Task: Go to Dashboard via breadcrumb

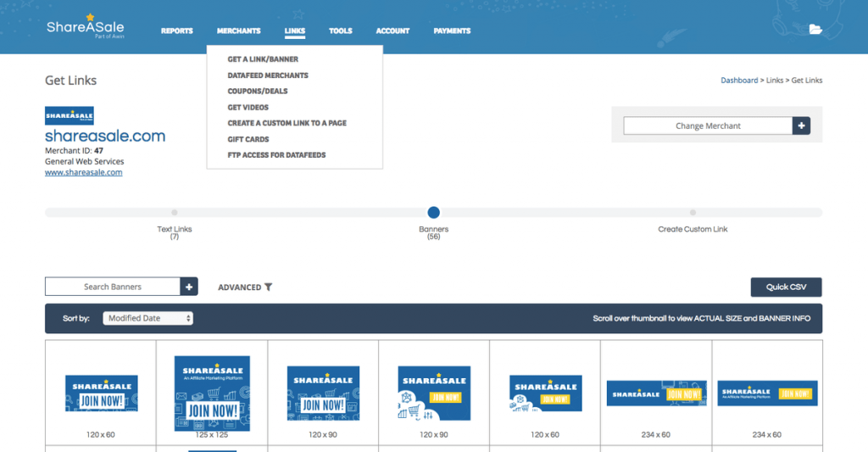Action: (x=739, y=81)
